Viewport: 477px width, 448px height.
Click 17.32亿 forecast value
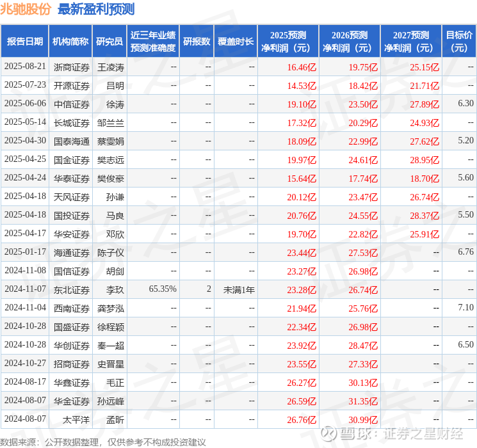[302, 123]
